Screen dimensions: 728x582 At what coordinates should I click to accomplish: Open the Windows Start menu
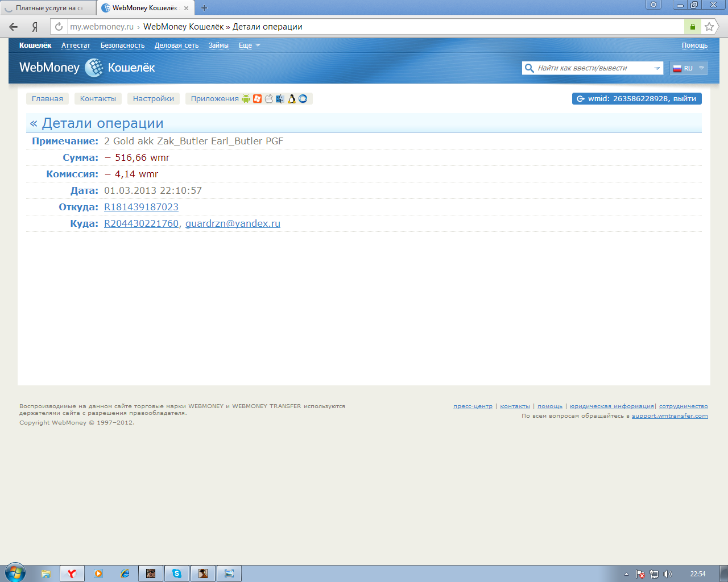point(15,573)
